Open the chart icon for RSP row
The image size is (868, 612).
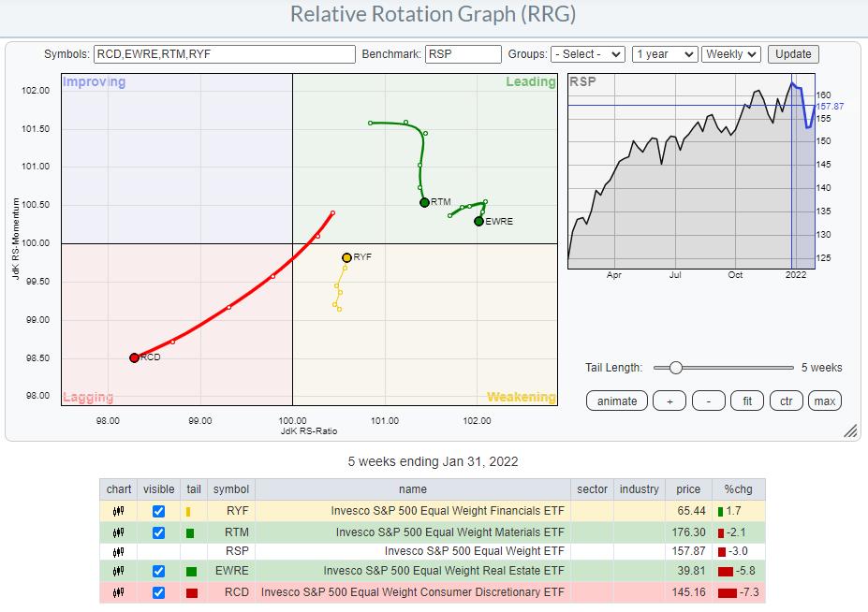tap(118, 552)
